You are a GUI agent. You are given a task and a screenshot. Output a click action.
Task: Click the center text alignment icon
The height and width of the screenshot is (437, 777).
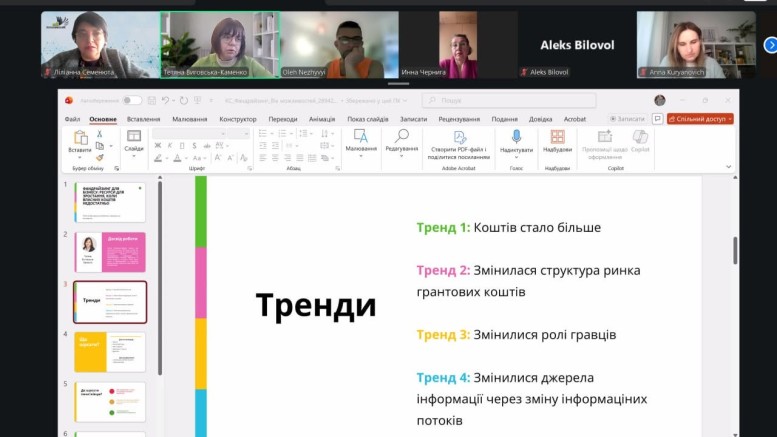pyautogui.click(x=275, y=158)
